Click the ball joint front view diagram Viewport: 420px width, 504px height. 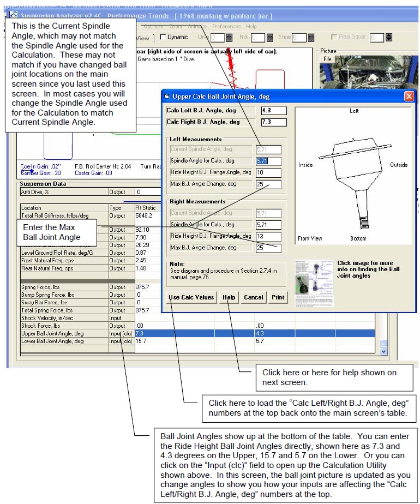pos(353,176)
